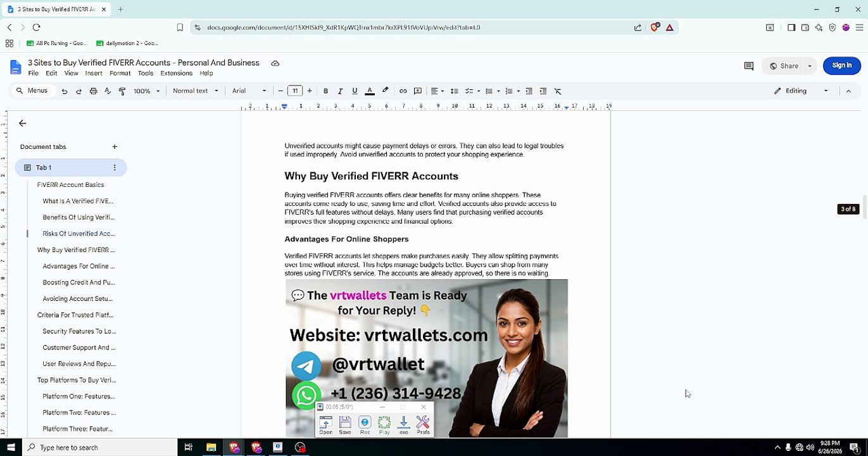Open the Share options dropdown arrow
This screenshot has width=868, height=456.
tap(809, 66)
